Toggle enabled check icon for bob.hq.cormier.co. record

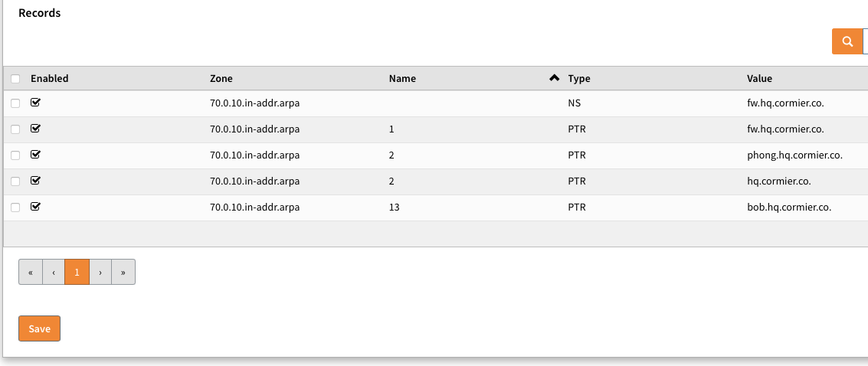pyautogui.click(x=35, y=206)
